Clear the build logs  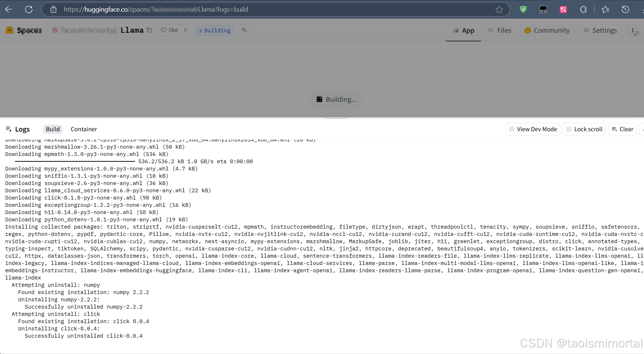tap(622, 129)
